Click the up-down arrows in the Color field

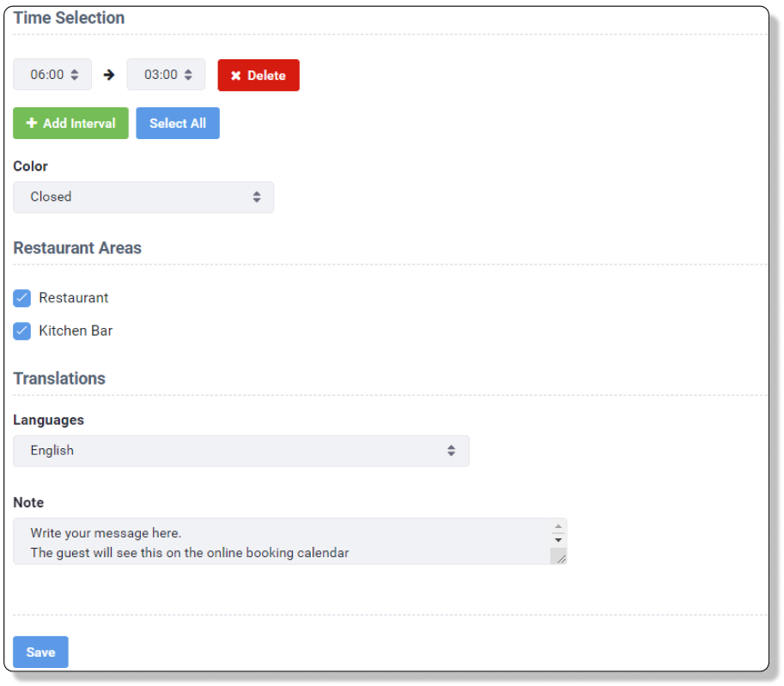257,197
